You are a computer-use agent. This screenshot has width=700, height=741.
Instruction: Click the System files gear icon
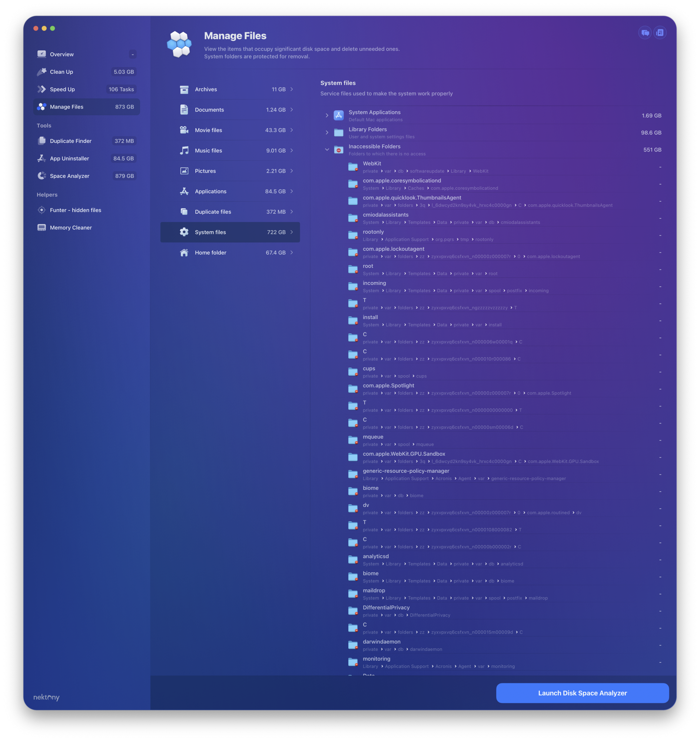point(184,232)
